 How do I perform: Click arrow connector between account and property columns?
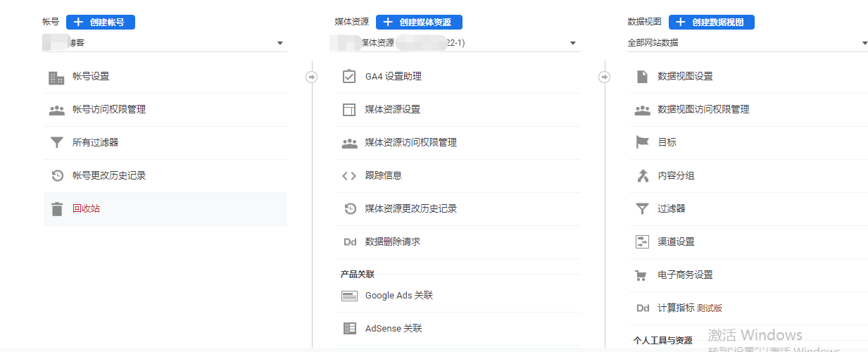pos(312,77)
